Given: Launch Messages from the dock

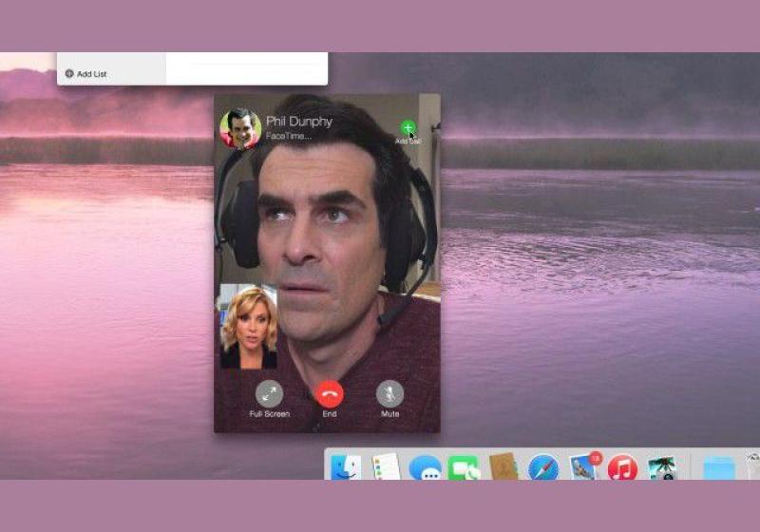Looking at the screenshot, I should (425, 468).
